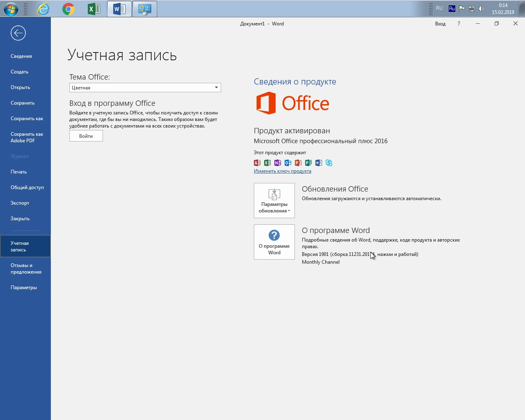
Task: Click Microsoft Office профессиональный плюс 2016 text
Action: pyautogui.click(x=321, y=141)
